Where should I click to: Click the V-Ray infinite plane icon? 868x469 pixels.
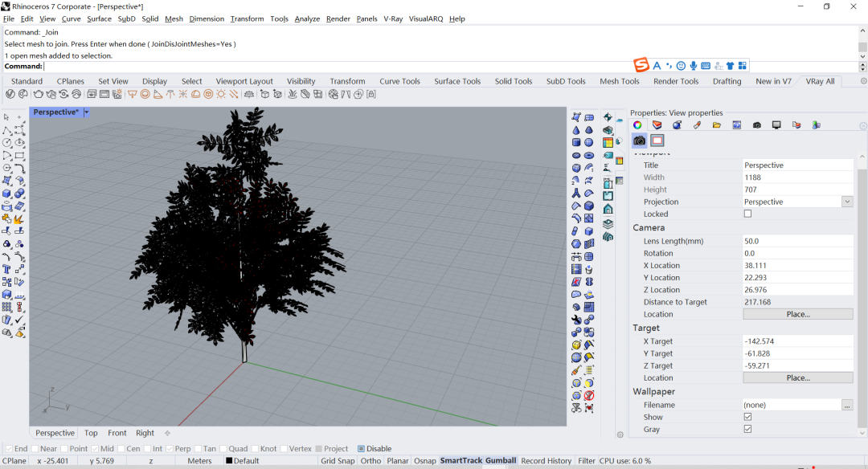click(x=249, y=94)
